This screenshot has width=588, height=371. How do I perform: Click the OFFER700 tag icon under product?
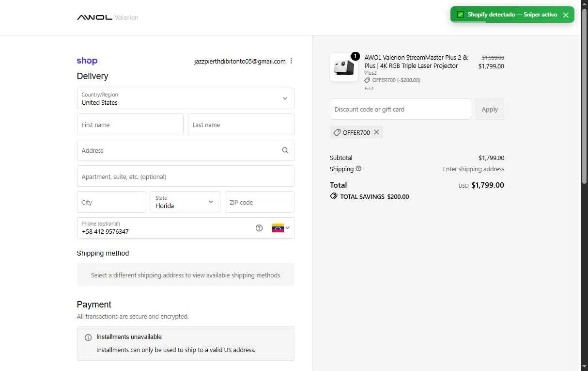pyautogui.click(x=368, y=80)
